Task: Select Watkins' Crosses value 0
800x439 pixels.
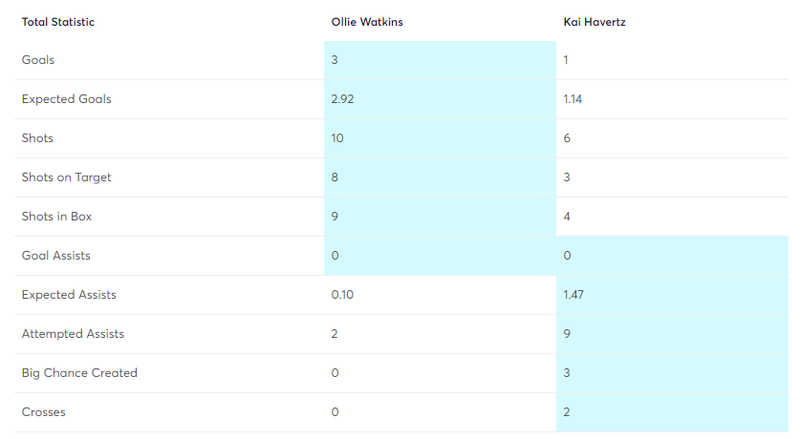Action: [x=335, y=412]
